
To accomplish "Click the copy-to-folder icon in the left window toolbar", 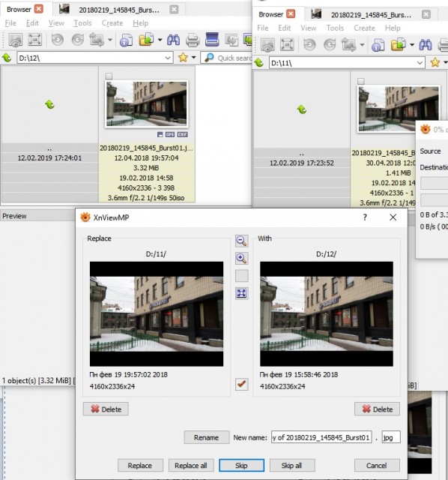I will point(146,40).
